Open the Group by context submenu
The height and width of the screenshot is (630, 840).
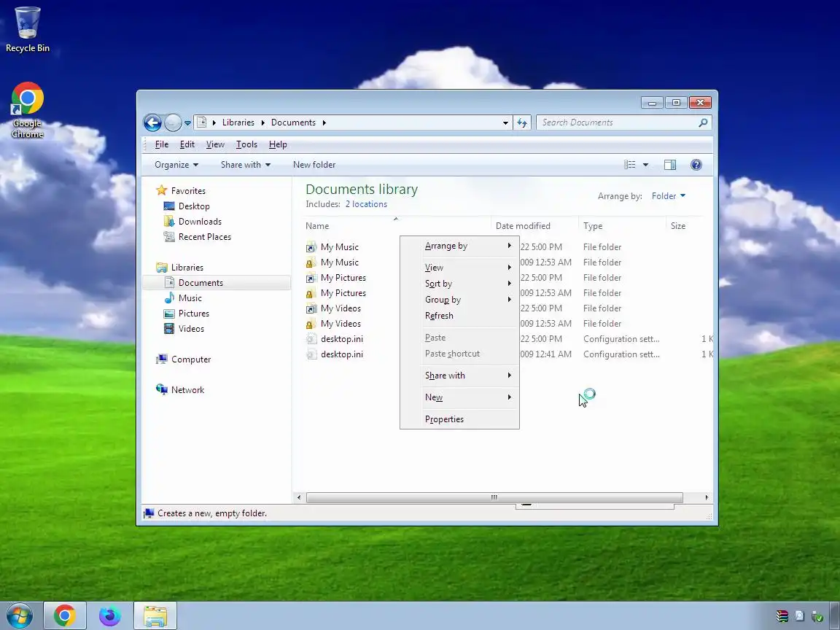tap(459, 300)
